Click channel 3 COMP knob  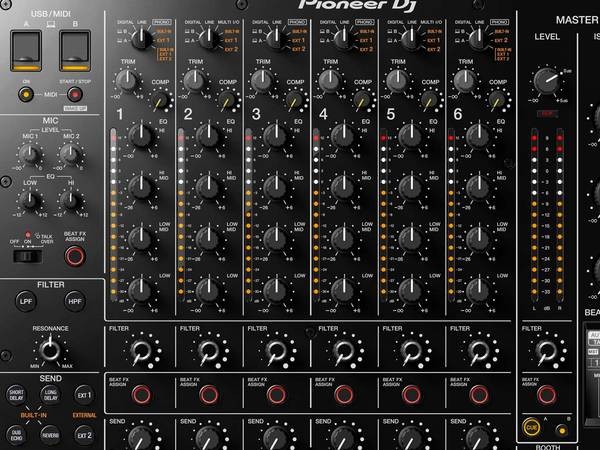295,100
